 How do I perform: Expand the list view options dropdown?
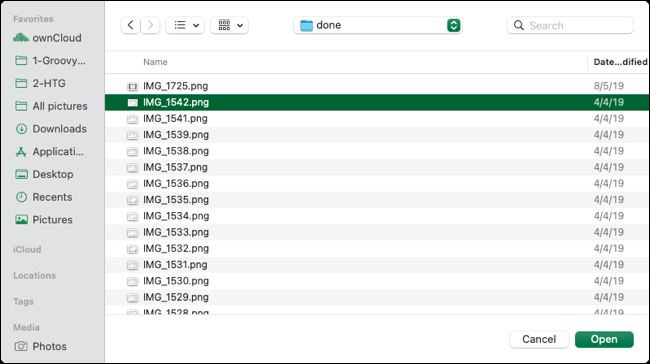[185, 25]
